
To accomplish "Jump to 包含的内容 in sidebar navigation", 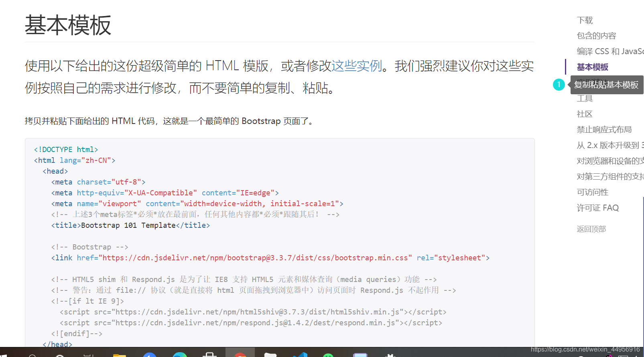I will pos(596,36).
